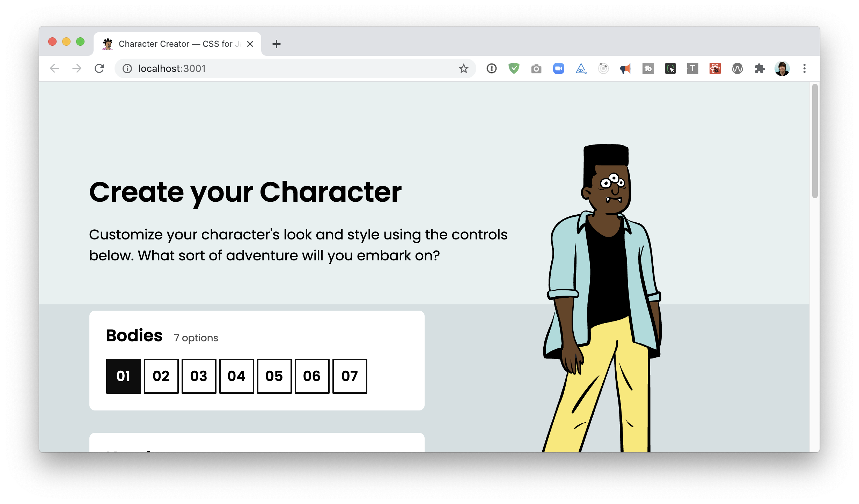
Task: Reload the current page
Action: click(x=99, y=68)
